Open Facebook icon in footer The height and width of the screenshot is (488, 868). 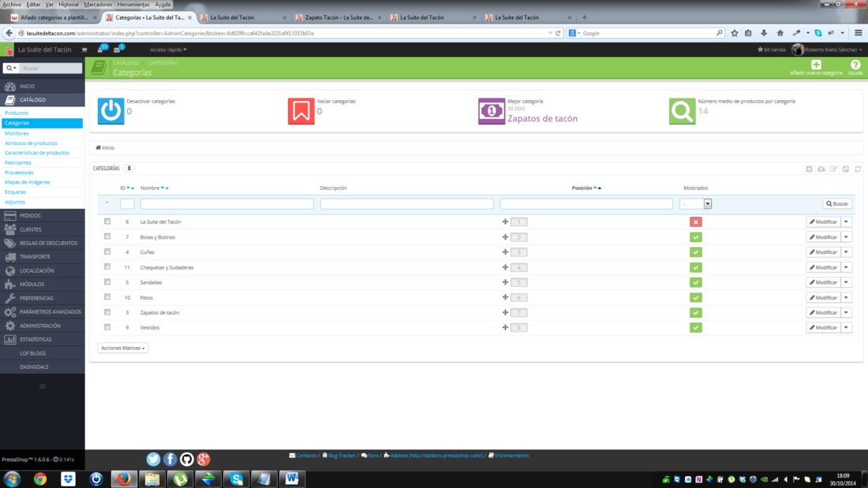pyautogui.click(x=170, y=459)
